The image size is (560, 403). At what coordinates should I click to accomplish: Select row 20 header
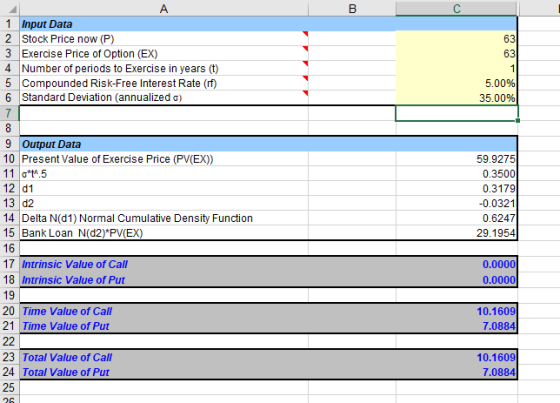point(9,311)
